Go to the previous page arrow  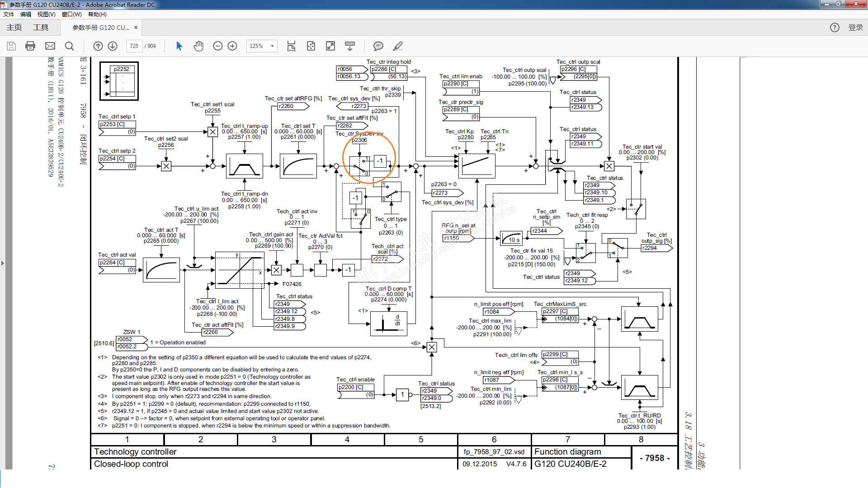(x=98, y=46)
